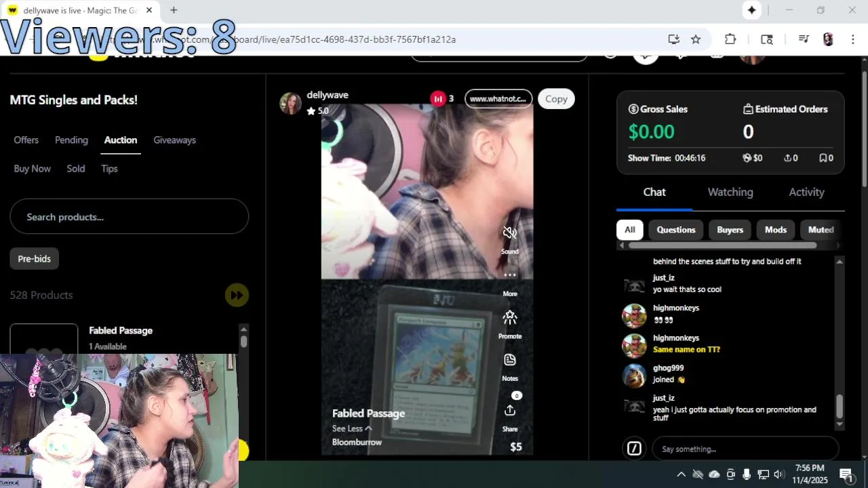
Task: Bookmark this page with star icon
Action: 696,39
